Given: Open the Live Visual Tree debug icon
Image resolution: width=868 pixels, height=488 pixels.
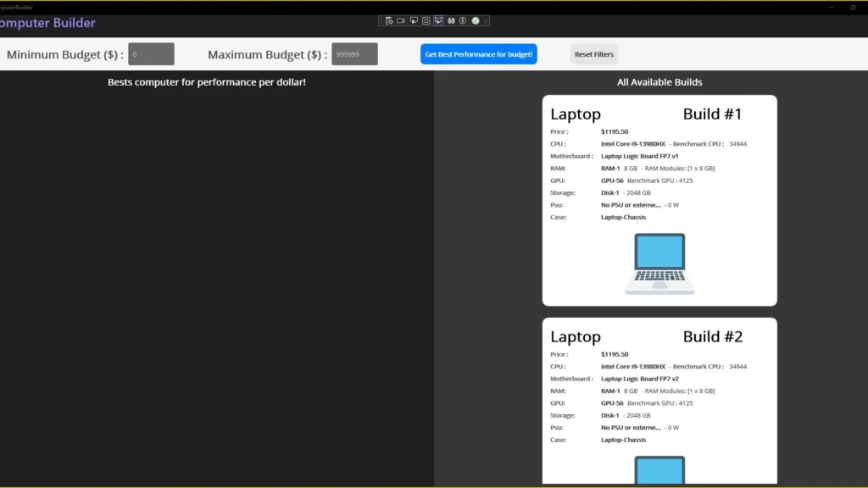Looking at the screenshot, I should click(x=389, y=20).
